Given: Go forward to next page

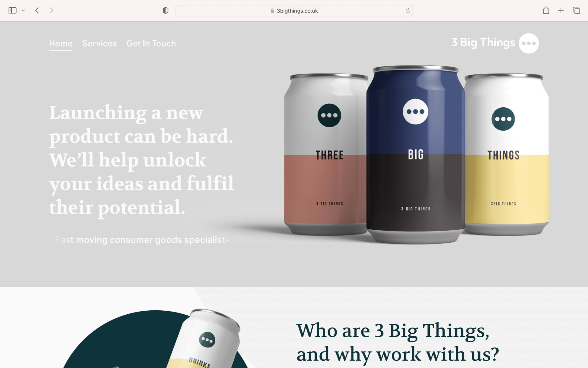Looking at the screenshot, I should (x=51, y=10).
